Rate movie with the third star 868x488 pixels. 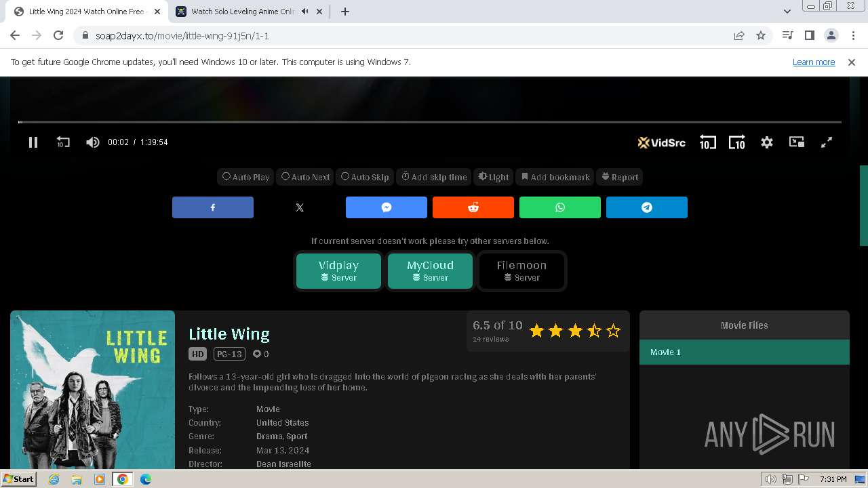pos(575,331)
